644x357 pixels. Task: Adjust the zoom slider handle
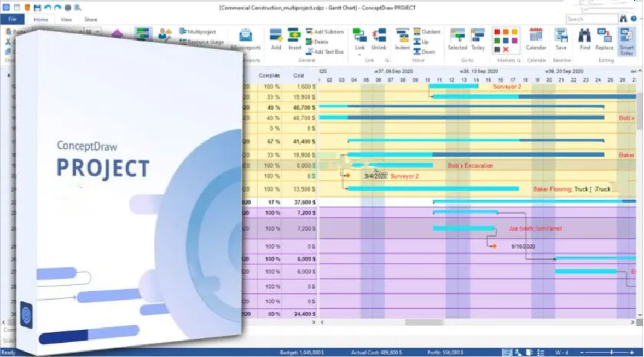pyautogui.click(x=611, y=353)
